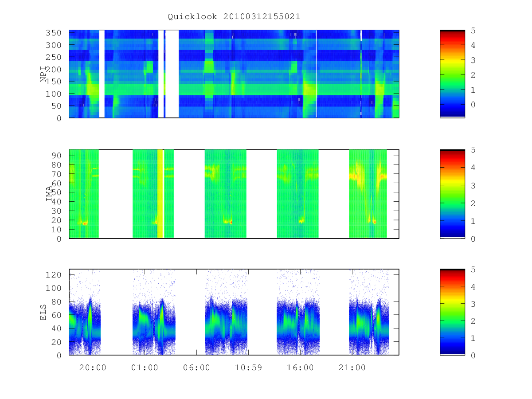
Task: Click the NPI spectrogram plot area
Action: [234, 74]
